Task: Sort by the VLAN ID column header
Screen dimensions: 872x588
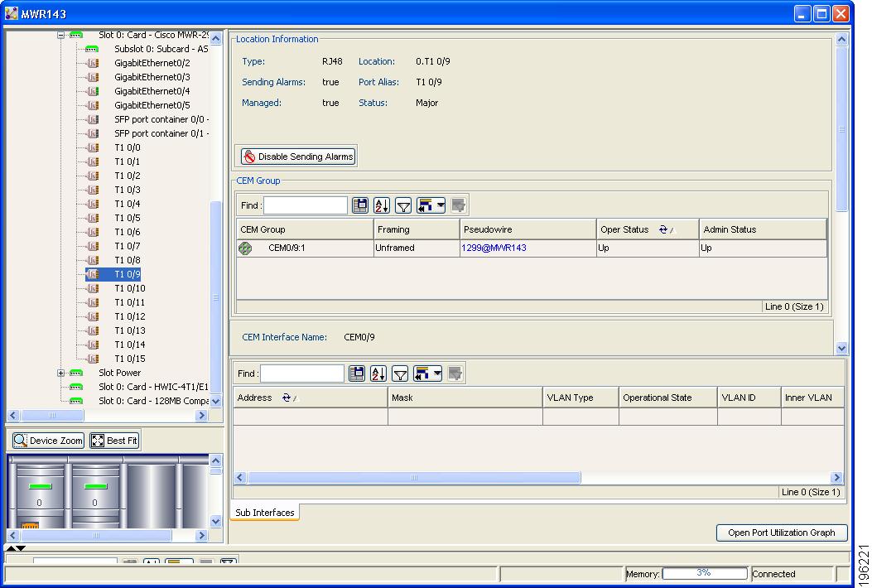Action: click(x=749, y=398)
